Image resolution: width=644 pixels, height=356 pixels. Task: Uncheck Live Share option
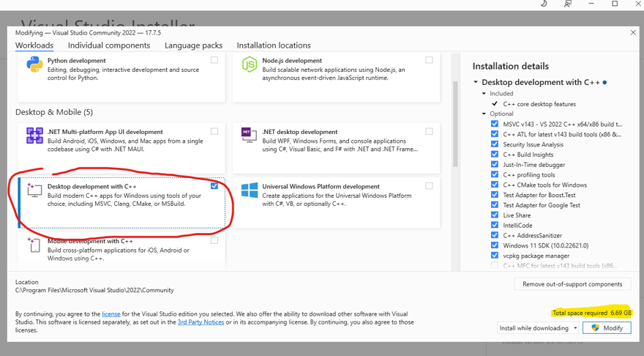click(495, 215)
